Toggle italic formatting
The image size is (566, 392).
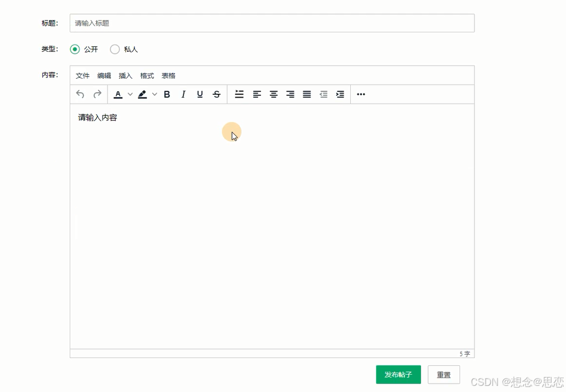[x=183, y=94]
